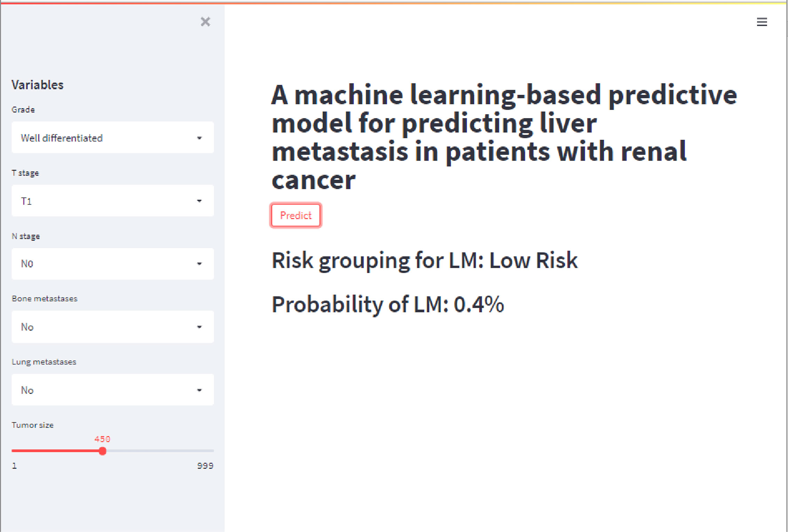Viewport: 788px width, 532px height.
Task: Select the Well differentiated grade field
Action: point(113,138)
